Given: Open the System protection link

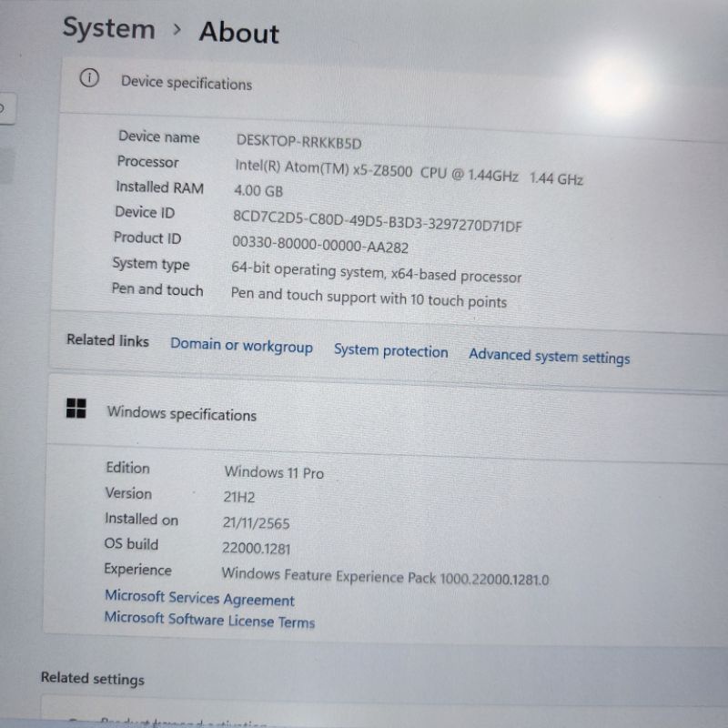Looking at the screenshot, I should pyautogui.click(x=390, y=351).
